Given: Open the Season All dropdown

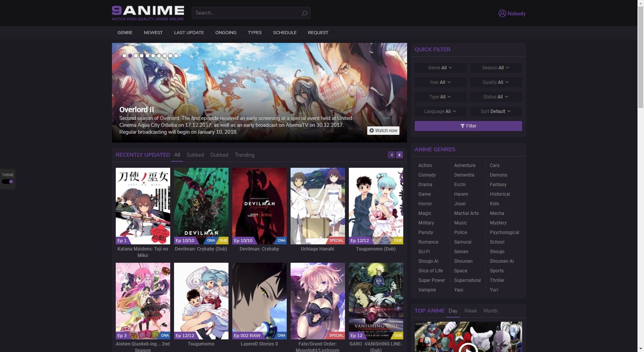Looking at the screenshot, I should (496, 67).
